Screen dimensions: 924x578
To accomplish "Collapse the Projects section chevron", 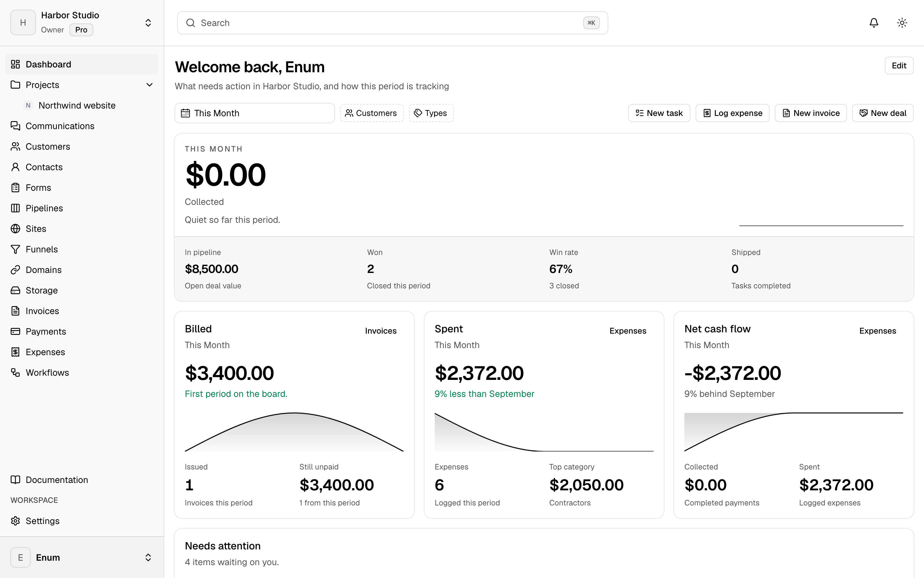I will pyautogui.click(x=149, y=85).
